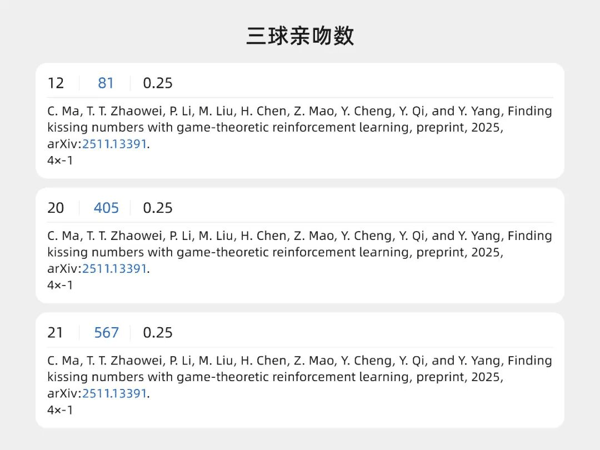Open arXiv link 2511.13391 in the dimension 12 card
The width and height of the screenshot is (600, 450).
[x=114, y=144]
